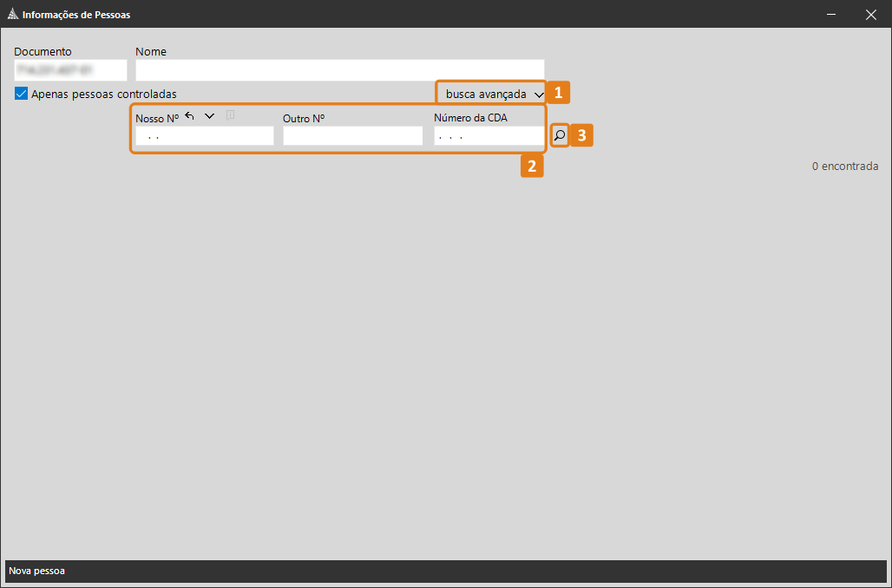The width and height of the screenshot is (892, 588).
Task: Toggle Apenas pessoas controladas checkbox
Action: click(x=22, y=94)
